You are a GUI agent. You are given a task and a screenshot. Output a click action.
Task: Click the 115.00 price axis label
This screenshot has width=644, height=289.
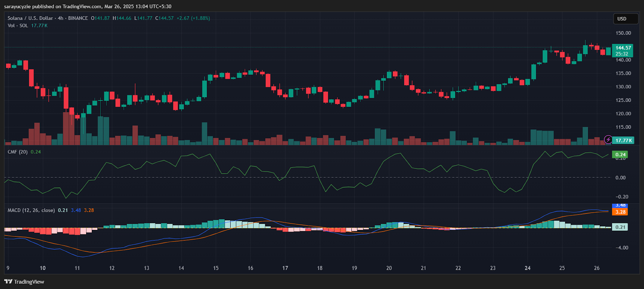(x=623, y=127)
